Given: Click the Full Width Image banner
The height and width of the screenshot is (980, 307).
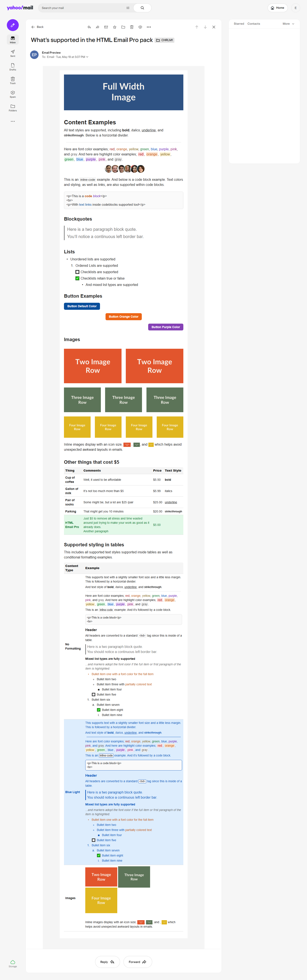Looking at the screenshot, I should click(123, 92).
